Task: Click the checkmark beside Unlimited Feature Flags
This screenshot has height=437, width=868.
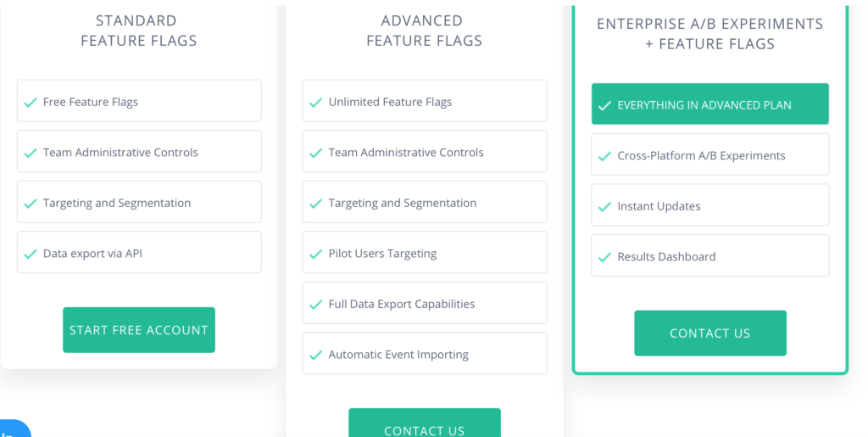Action: click(x=316, y=102)
